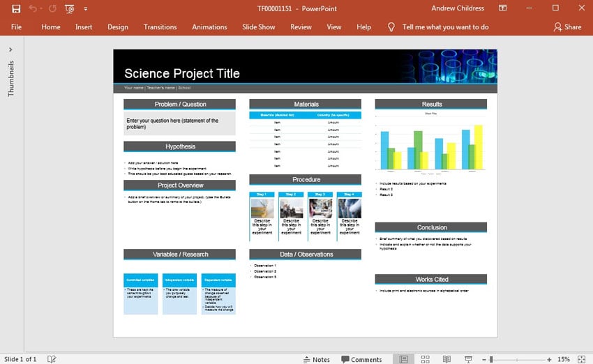Click the 15% zoom level
593x364 pixels.
pos(563,359)
